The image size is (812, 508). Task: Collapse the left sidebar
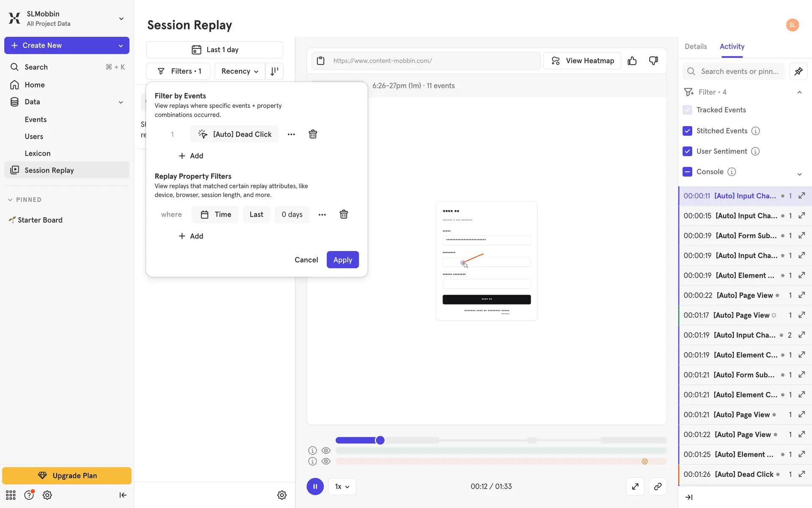pyautogui.click(x=123, y=495)
